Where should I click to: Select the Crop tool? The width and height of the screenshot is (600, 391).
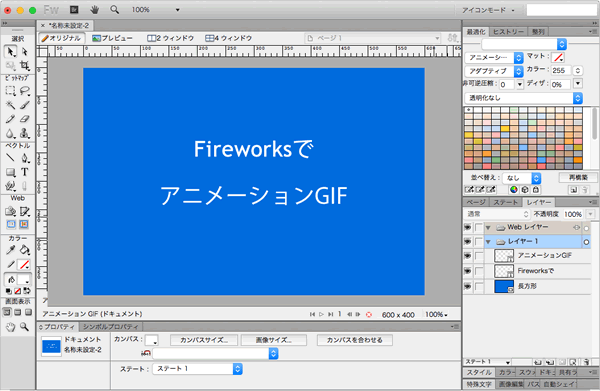[24, 65]
